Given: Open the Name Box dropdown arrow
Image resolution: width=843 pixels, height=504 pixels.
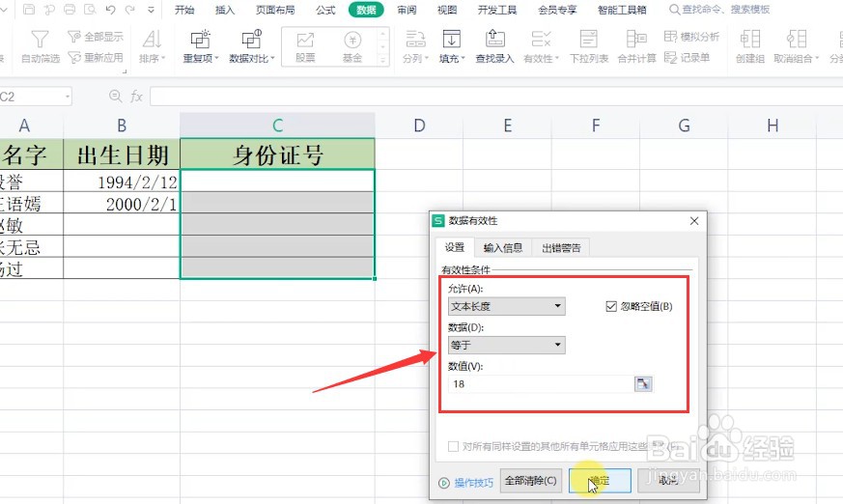Looking at the screenshot, I should (68, 97).
